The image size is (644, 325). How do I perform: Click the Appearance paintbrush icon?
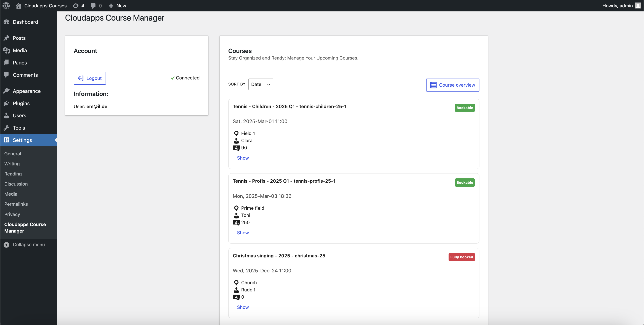coord(6,91)
